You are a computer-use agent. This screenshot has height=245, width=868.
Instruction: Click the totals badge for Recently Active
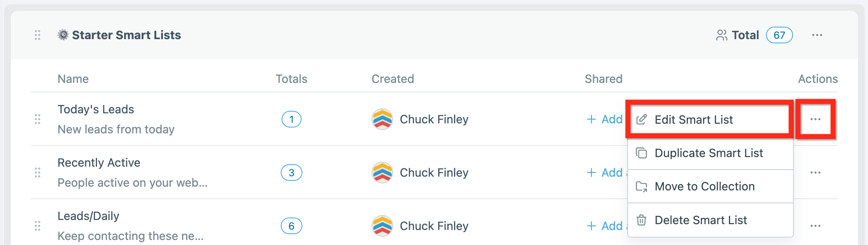click(292, 172)
